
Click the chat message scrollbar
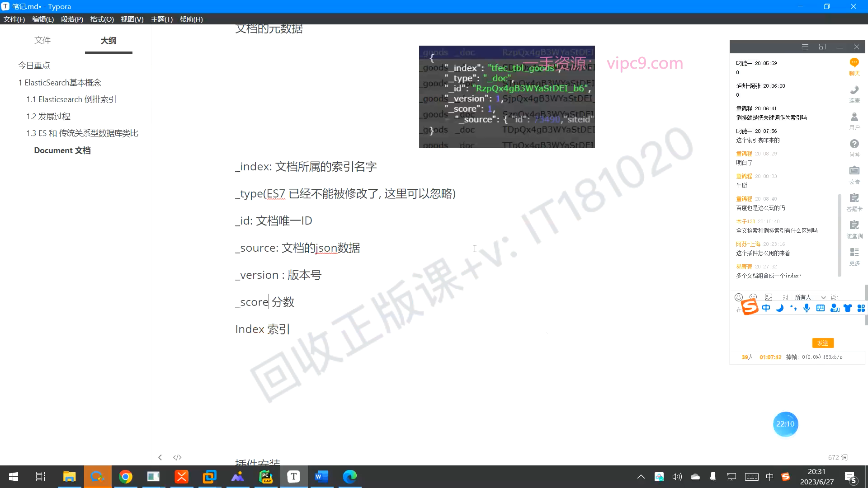tap(839, 235)
